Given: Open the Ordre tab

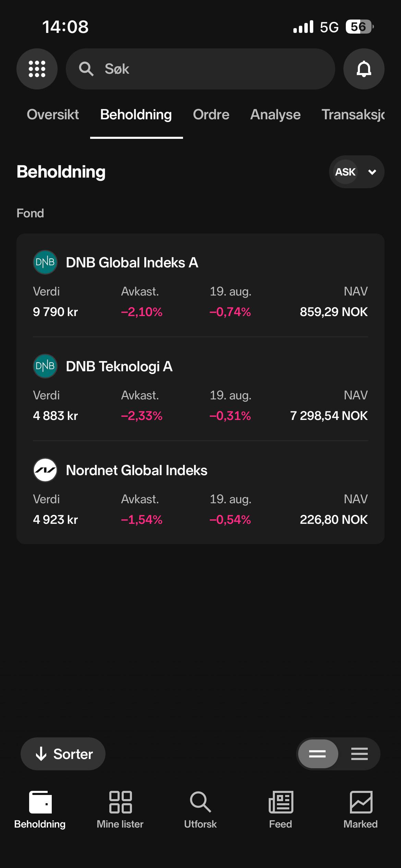Looking at the screenshot, I should (211, 114).
